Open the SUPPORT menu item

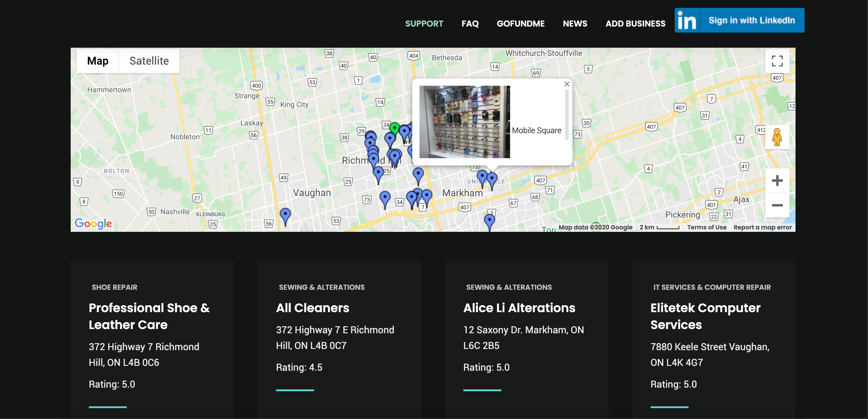point(424,24)
